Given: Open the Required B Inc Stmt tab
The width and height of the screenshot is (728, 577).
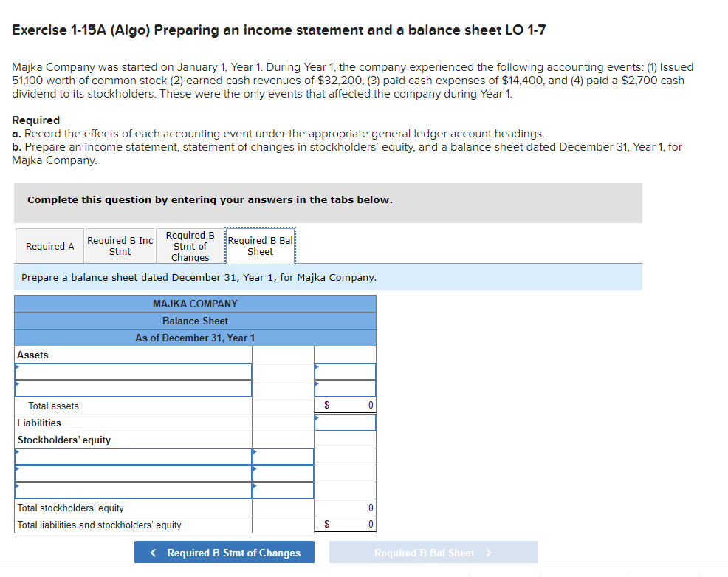Looking at the screenshot, I should click(120, 245).
